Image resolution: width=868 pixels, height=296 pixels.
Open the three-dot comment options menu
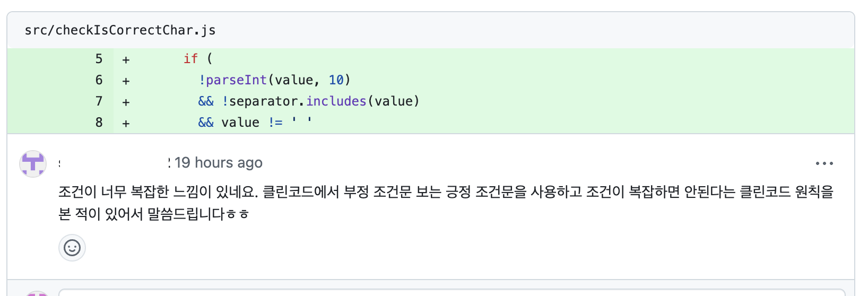[x=824, y=163]
